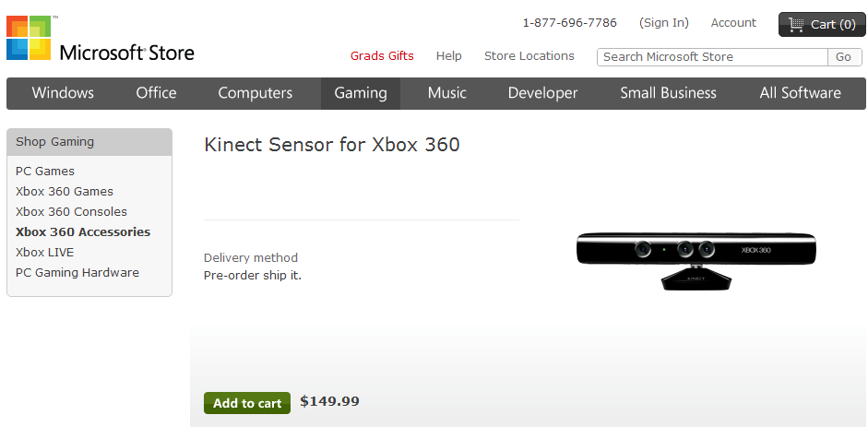The image size is (868, 427).
Task: Open the Account link
Action: coord(733,23)
